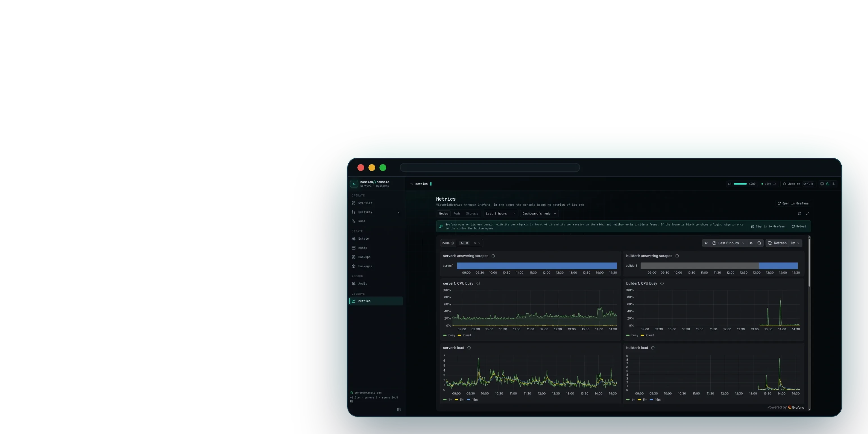Show info for server1: CPU busy
The width and height of the screenshot is (868, 434).
coord(478,284)
